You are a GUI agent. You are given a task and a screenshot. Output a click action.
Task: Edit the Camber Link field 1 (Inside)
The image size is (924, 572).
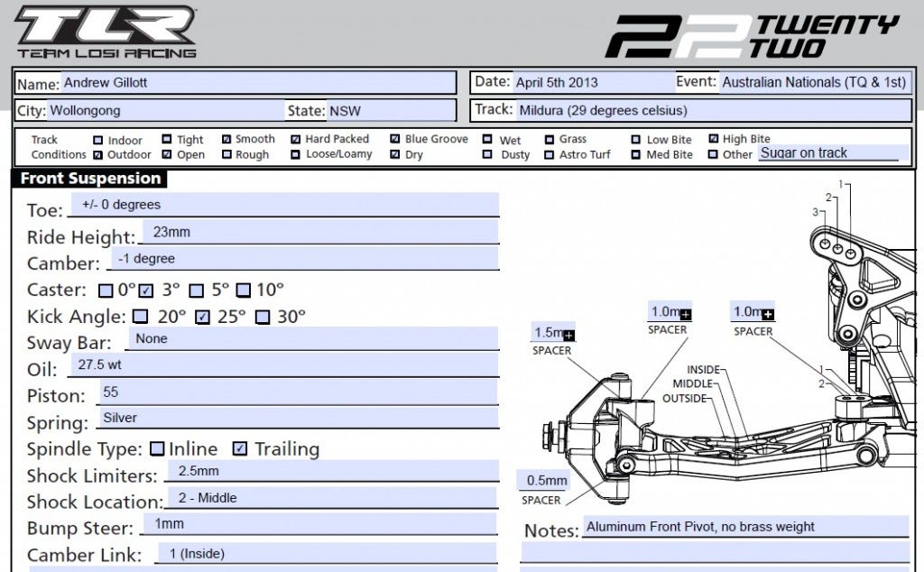point(327,554)
